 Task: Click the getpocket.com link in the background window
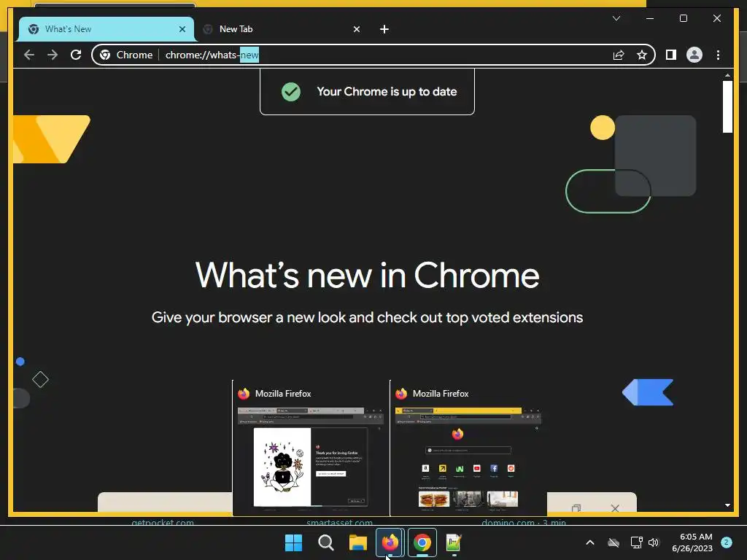click(x=163, y=522)
